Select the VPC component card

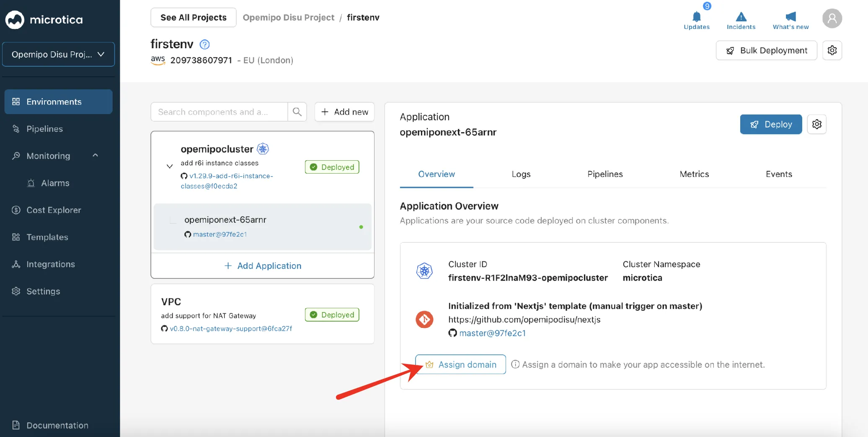point(263,314)
